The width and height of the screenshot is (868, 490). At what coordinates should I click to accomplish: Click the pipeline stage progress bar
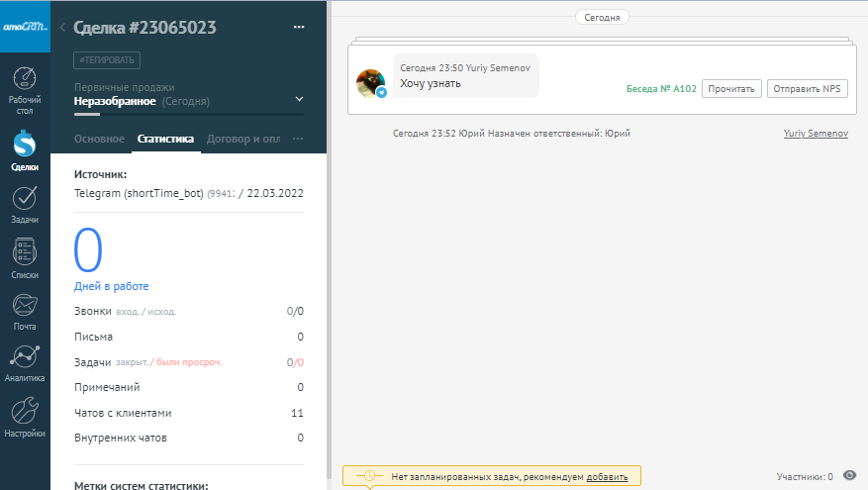coord(188,115)
